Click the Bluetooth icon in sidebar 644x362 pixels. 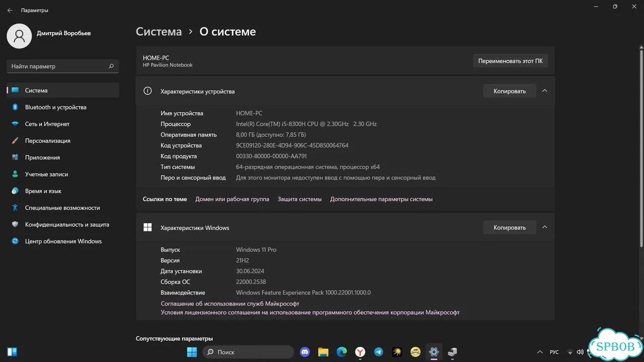15,107
